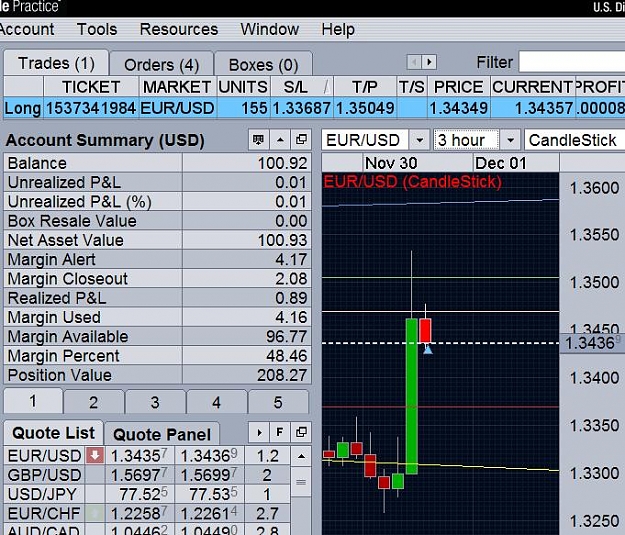625x535 pixels.
Task: Switch to the Boxes (0) tab
Action: (x=263, y=65)
